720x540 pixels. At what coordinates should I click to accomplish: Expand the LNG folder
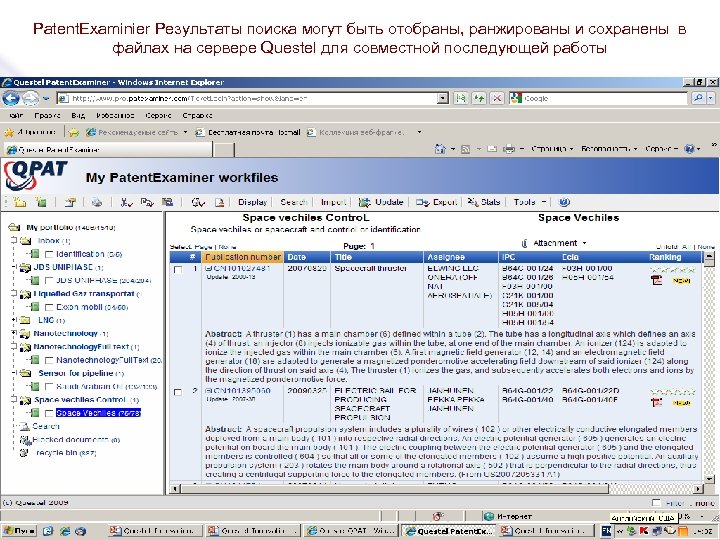click(14, 320)
